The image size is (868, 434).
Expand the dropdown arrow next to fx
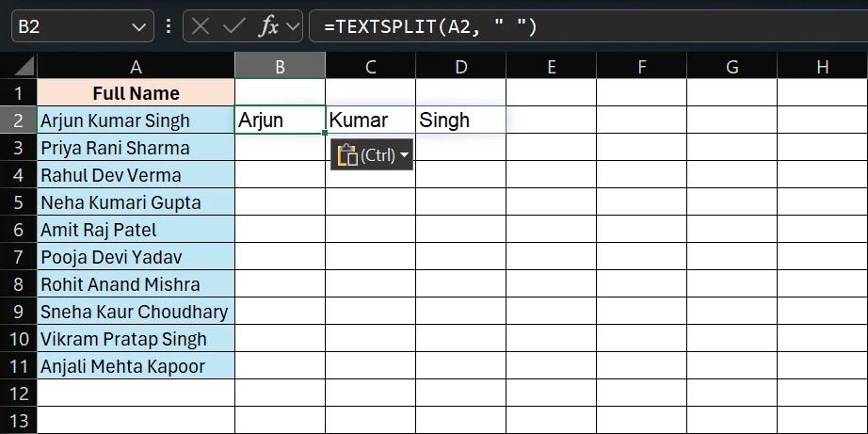(x=293, y=26)
